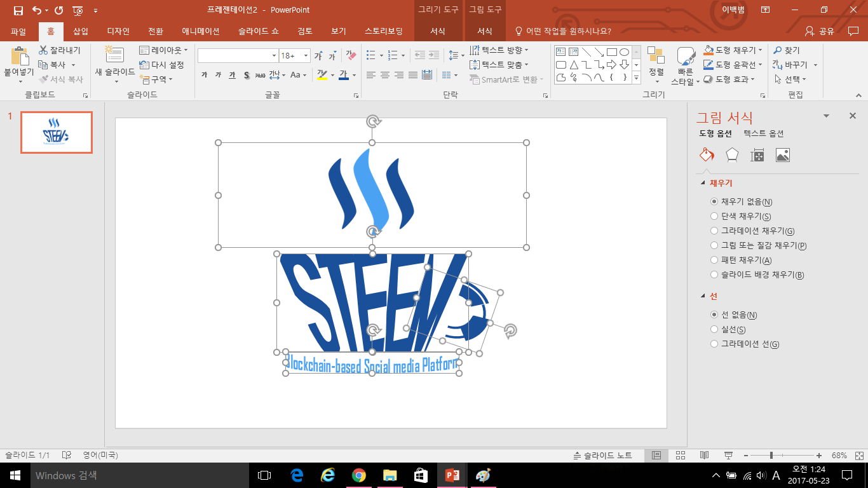868x488 pixels.
Task: Select Gradient line (그라데이션 선) radio
Action: pyautogui.click(x=714, y=344)
